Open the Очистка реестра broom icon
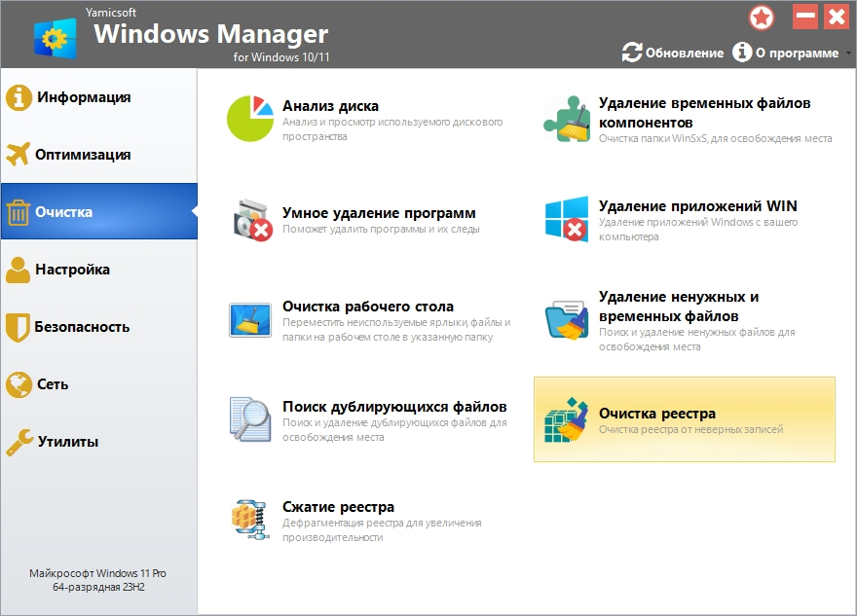Image resolution: width=857 pixels, height=616 pixels. (x=567, y=419)
